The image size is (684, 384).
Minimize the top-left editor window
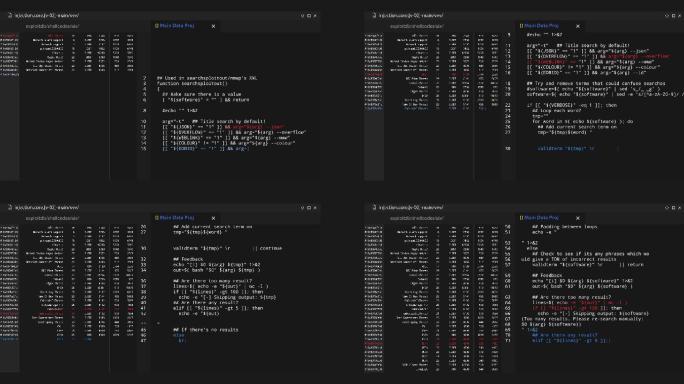pos(302,16)
